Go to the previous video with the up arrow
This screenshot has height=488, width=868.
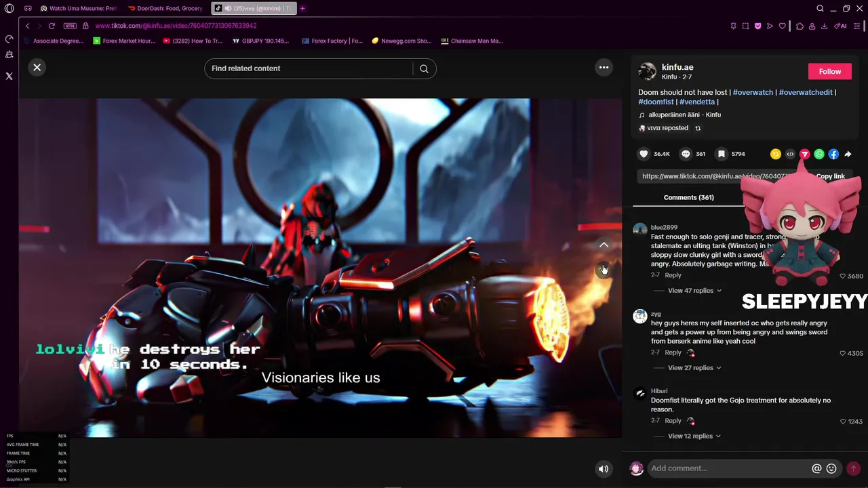click(604, 245)
